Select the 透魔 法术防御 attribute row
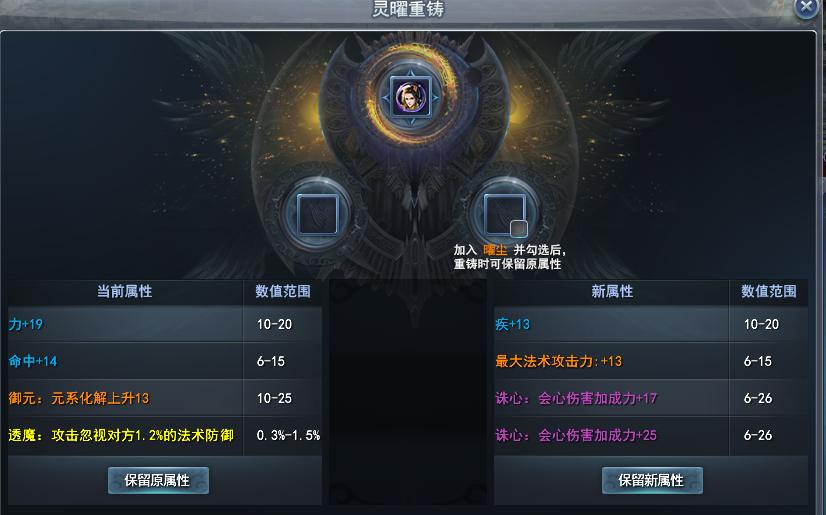The width and height of the screenshot is (826, 515). (164, 435)
